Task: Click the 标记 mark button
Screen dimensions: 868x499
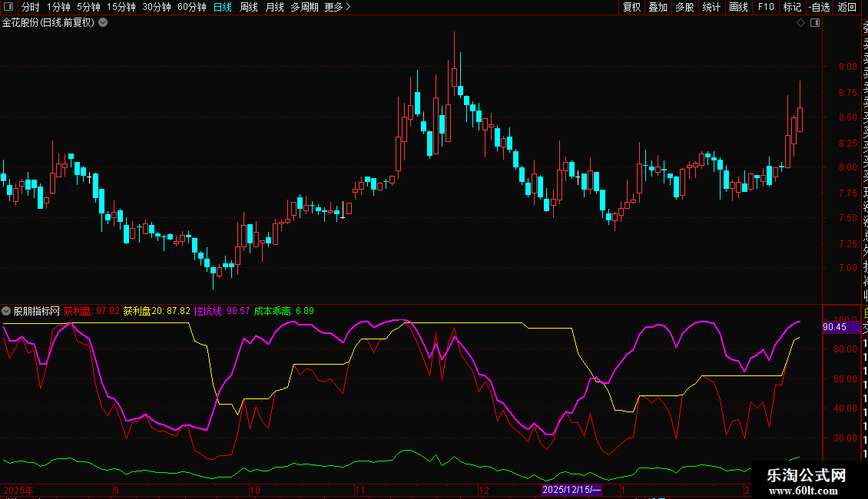Action: (x=792, y=7)
